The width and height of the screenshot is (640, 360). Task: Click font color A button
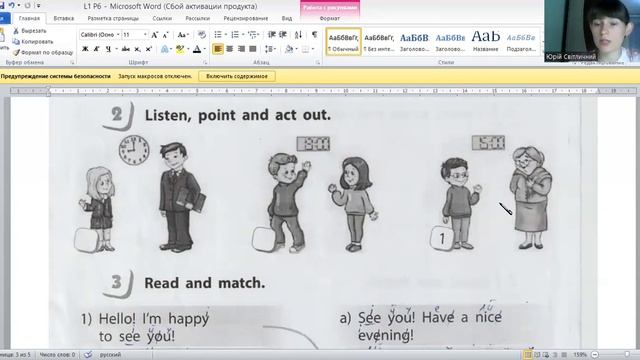(x=197, y=49)
